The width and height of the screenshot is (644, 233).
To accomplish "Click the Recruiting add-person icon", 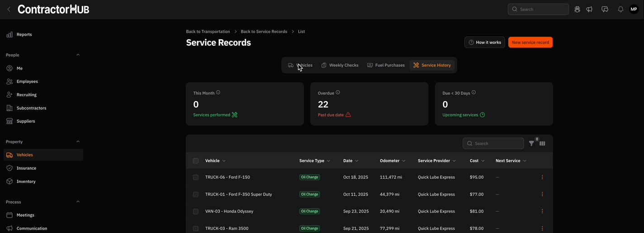I will tap(9, 95).
